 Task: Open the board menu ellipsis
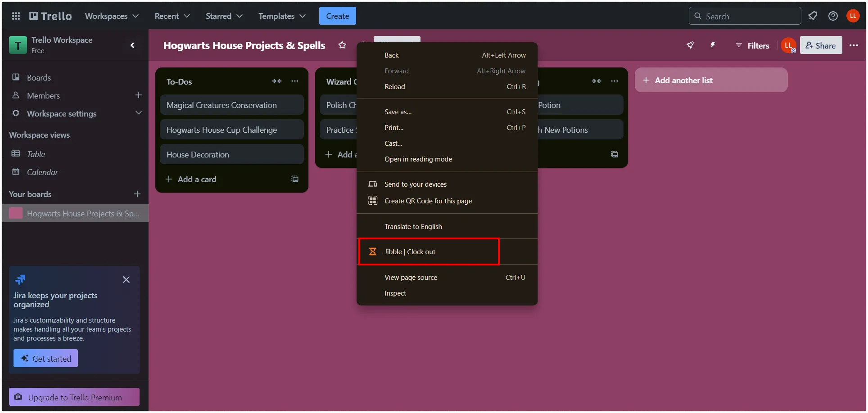click(x=854, y=45)
